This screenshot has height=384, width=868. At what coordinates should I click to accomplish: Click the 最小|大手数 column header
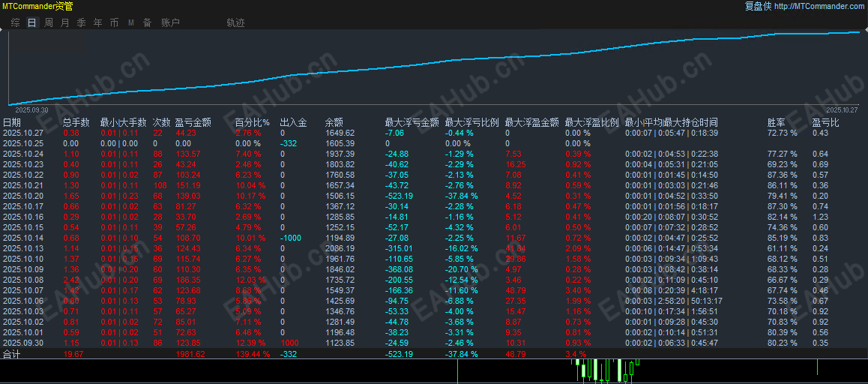[124, 122]
